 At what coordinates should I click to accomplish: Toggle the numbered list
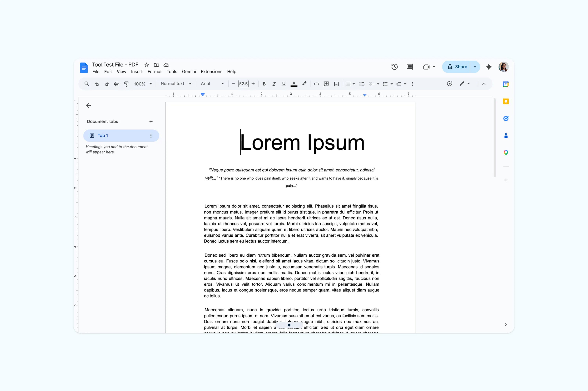pos(399,84)
